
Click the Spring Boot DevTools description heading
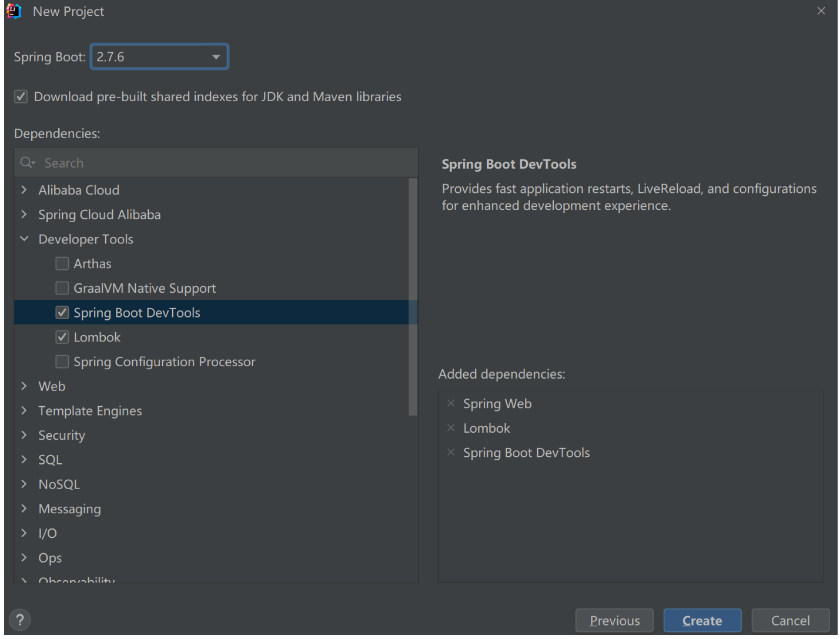[x=509, y=164]
